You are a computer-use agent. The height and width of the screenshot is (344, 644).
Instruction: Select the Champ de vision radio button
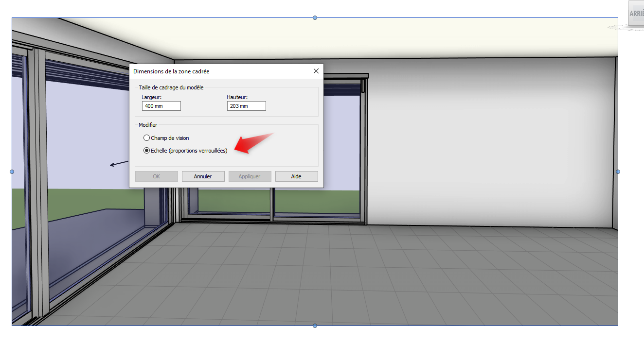coord(147,138)
